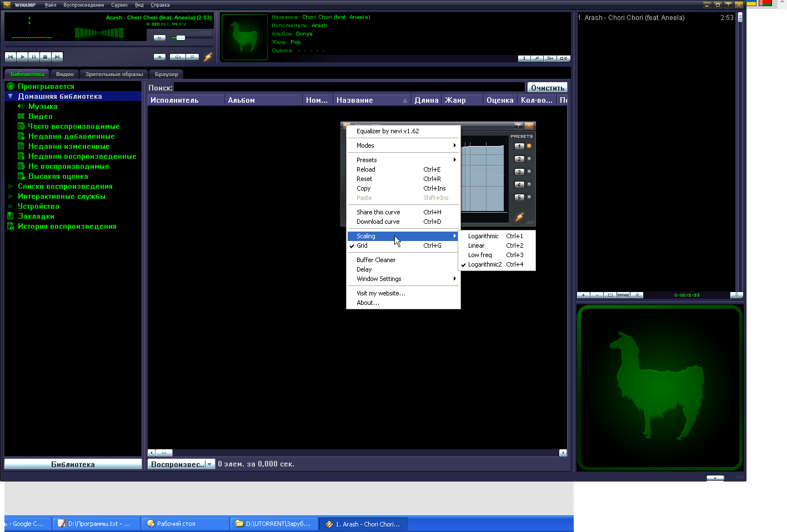Screen dimensions: 787x532
Task: Open the Presets submenu
Action: pyautogui.click(x=404, y=160)
